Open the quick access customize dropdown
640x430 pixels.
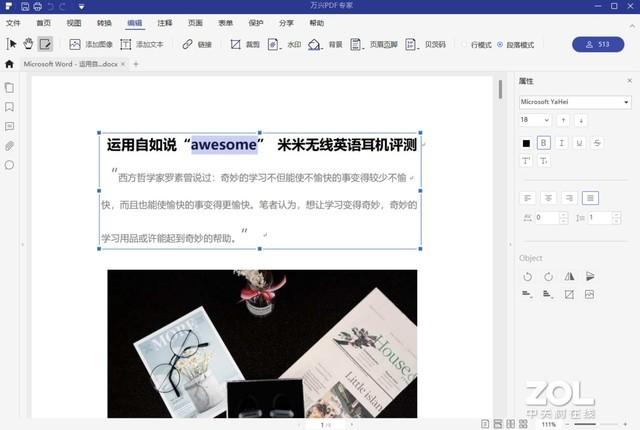(81, 7)
